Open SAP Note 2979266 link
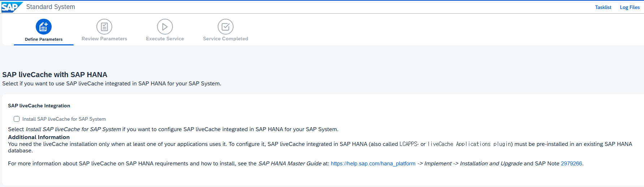 tap(571, 164)
